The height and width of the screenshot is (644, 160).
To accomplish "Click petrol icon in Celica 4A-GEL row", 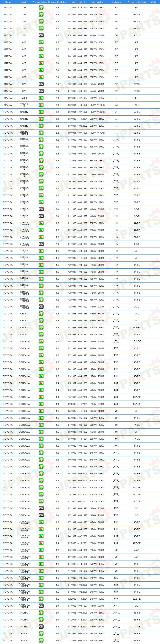I will [x=41, y=328].
